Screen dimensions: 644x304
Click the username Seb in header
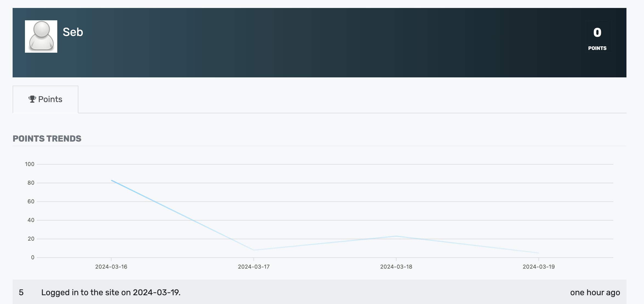click(x=73, y=32)
